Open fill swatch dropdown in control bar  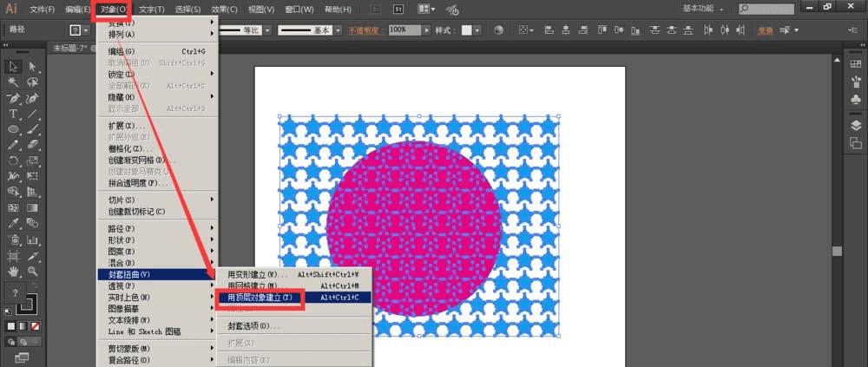pyautogui.click(x=86, y=30)
